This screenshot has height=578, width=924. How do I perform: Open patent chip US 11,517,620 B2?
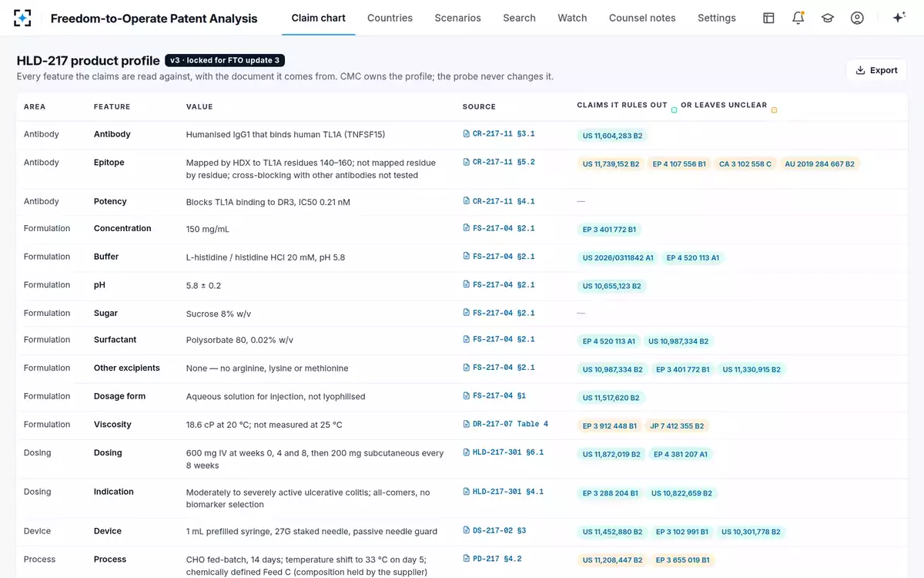[x=611, y=398]
